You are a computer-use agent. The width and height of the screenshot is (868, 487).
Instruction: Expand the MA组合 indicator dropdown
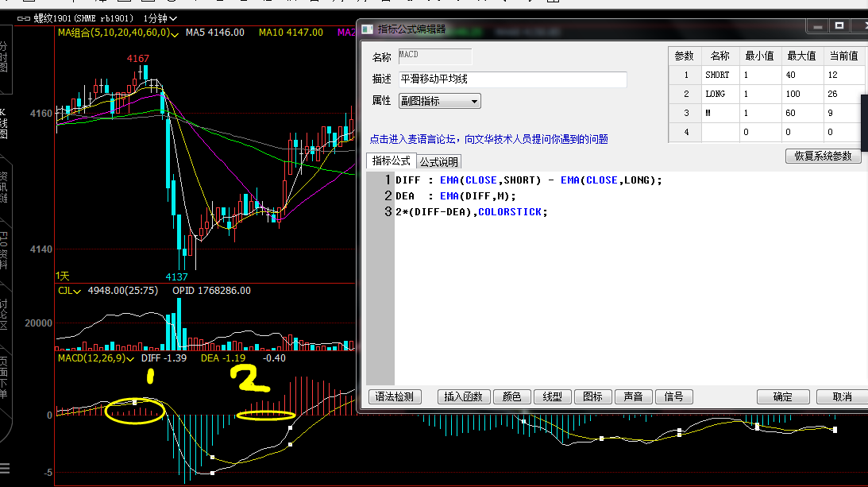[x=177, y=33]
